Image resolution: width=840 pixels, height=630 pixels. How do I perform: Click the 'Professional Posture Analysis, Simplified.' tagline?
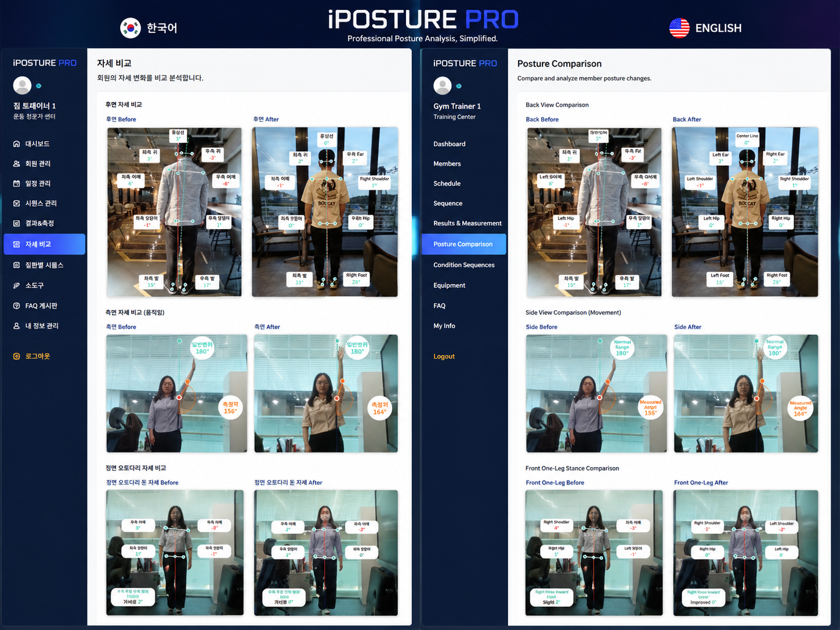(x=422, y=38)
